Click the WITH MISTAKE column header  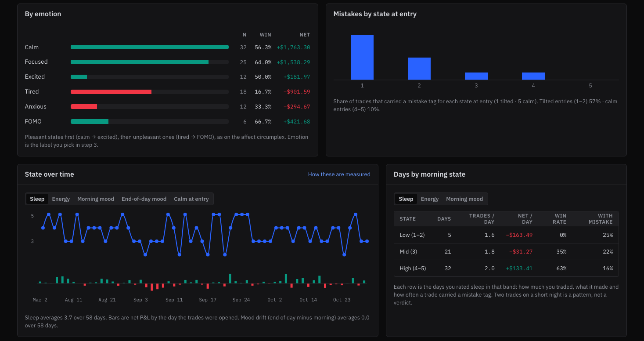601,219
